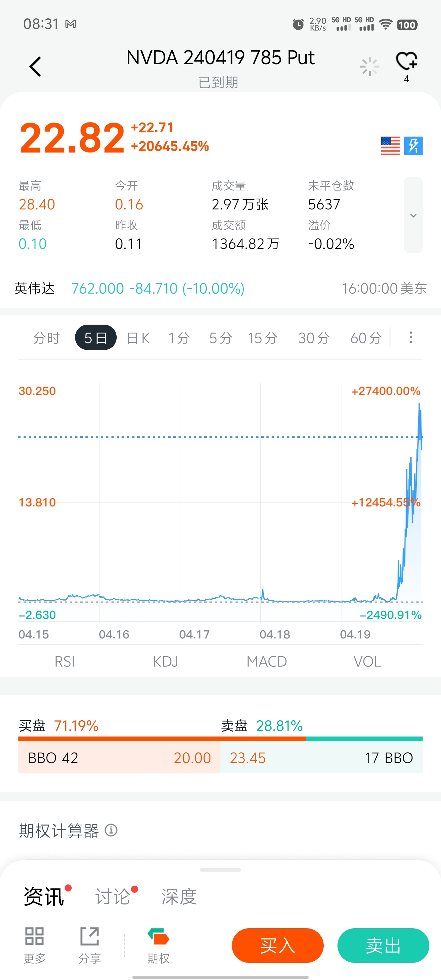This screenshot has height=980, width=441.
Task: Open underlying NVIDIA stock quote row
Action: point(220,288)
